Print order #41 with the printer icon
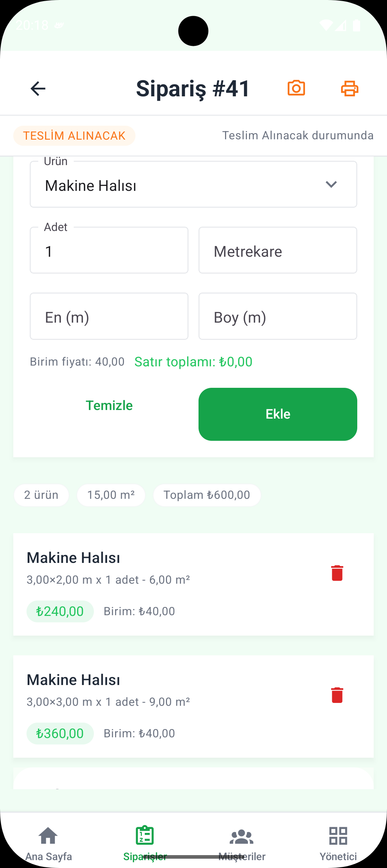The image size is (387, 868). (349, 88)
